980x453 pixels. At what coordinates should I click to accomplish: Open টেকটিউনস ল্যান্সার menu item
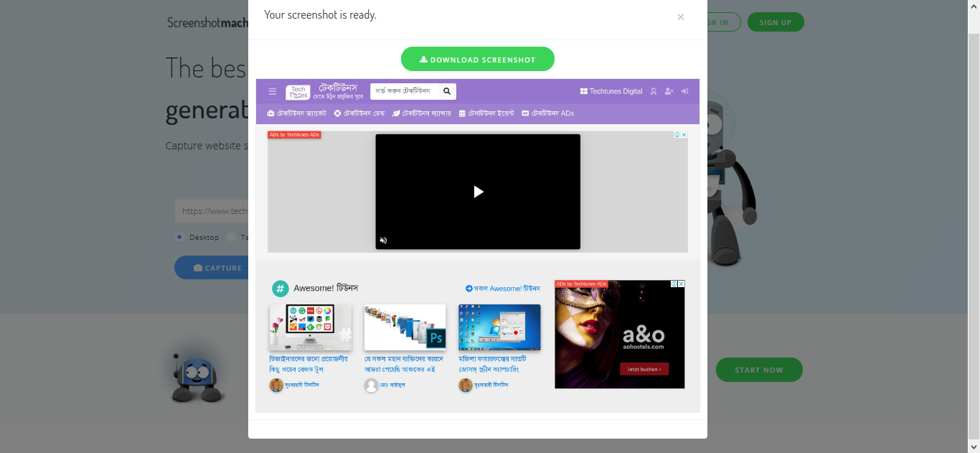tap(422, 113)
